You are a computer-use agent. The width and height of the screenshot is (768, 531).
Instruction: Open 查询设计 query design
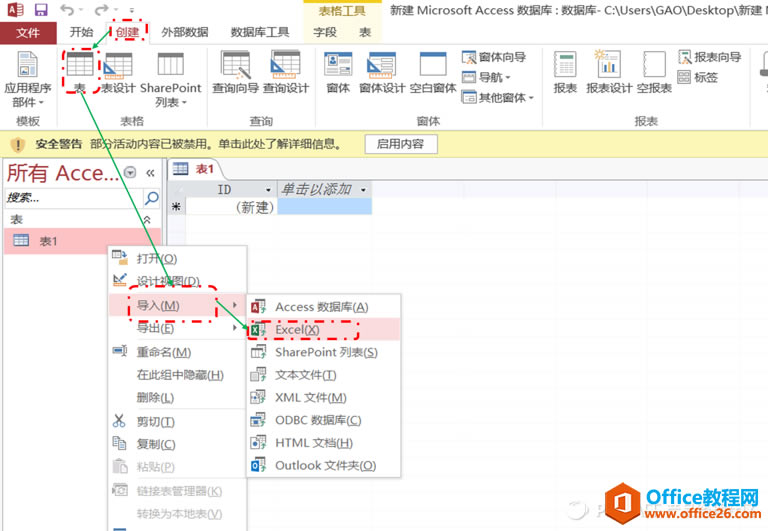[286, 72]
